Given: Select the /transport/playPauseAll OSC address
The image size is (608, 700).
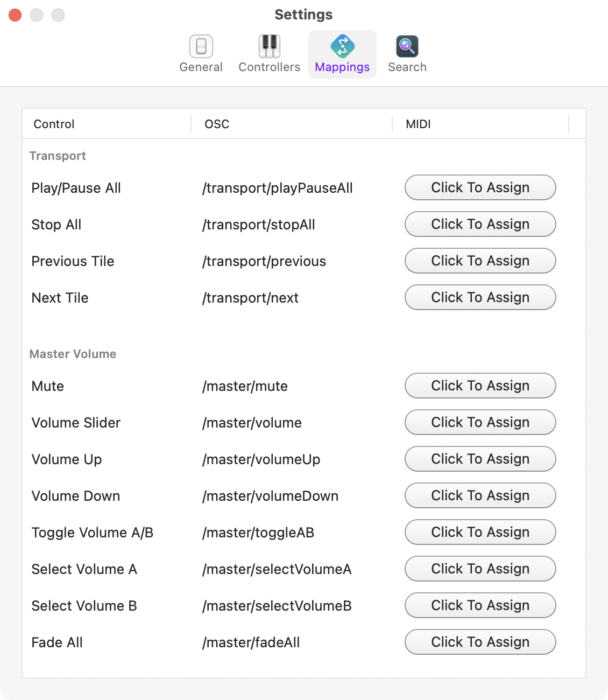Looking at the screenshot, I should click(x=278, y=188).
